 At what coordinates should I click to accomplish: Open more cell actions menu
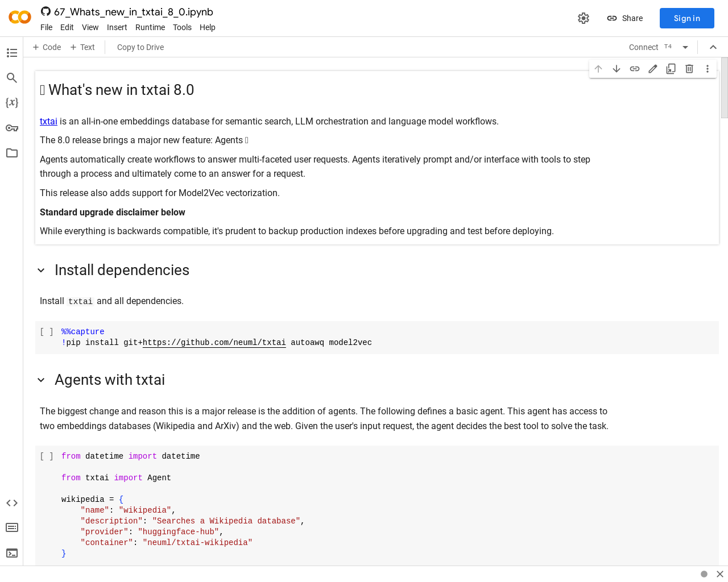708,69
